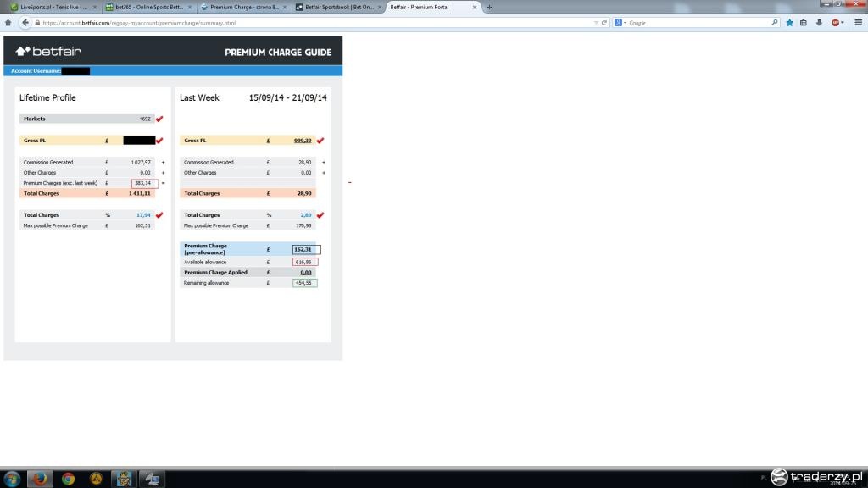Image resolution: width=868 pixels, height=488 pixels.
Task: Click the Last Week Total Charges percentage 2,89
Action: pos(305,214)
